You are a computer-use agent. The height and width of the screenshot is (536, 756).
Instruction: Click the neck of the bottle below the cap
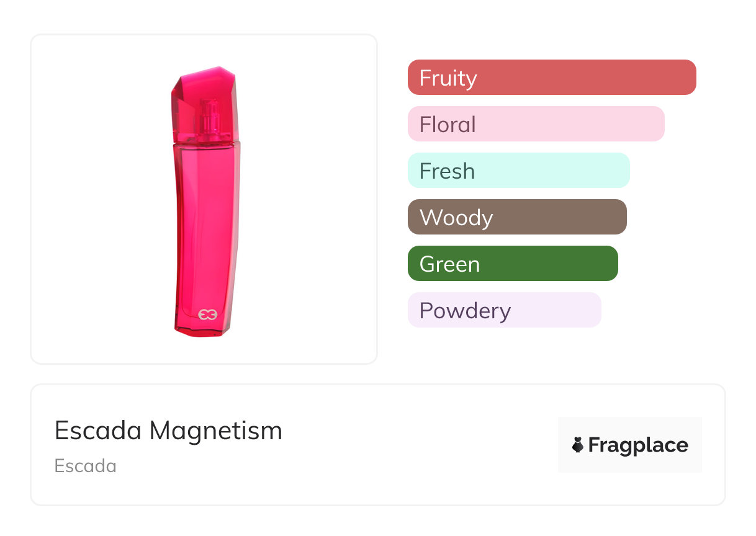(207, 144)
